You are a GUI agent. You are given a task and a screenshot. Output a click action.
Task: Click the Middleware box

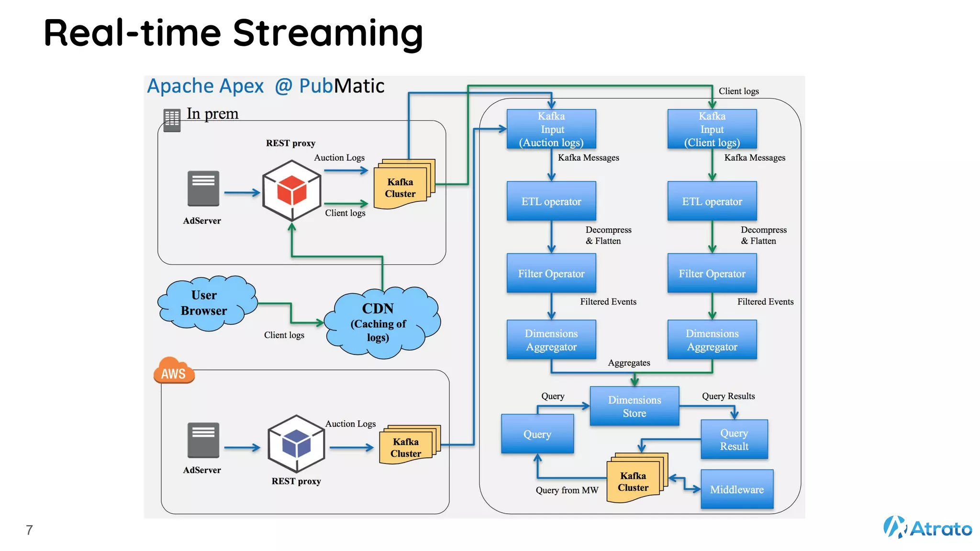click(x=737, y=489)
